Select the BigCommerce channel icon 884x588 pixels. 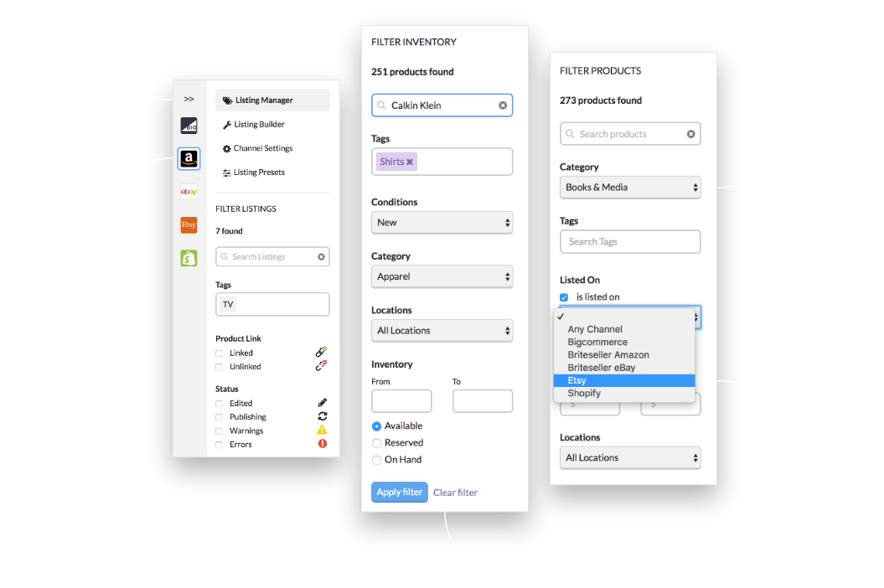pos(189,125)
